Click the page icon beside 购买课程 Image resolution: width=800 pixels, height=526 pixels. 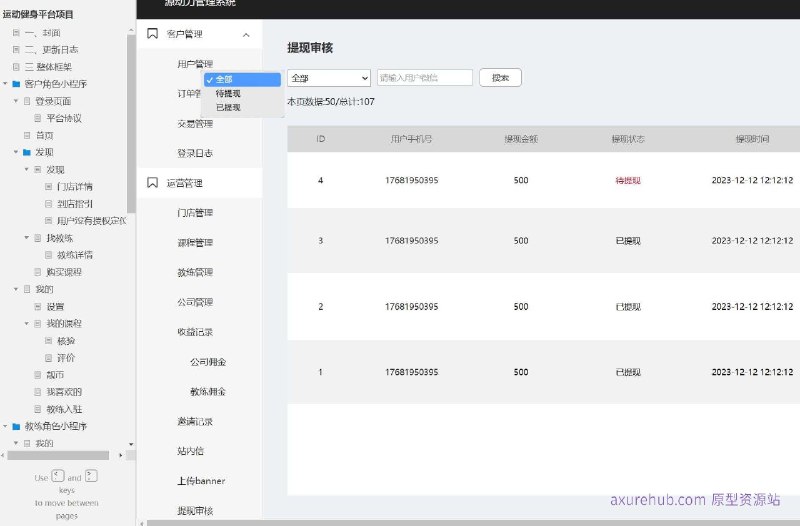[38, 272]
